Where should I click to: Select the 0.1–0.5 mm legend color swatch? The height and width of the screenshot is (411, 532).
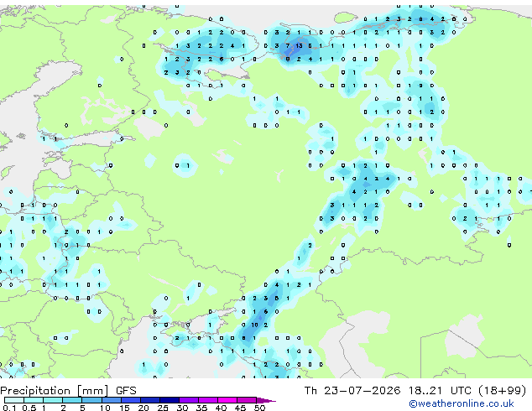(x=14, y=400)
